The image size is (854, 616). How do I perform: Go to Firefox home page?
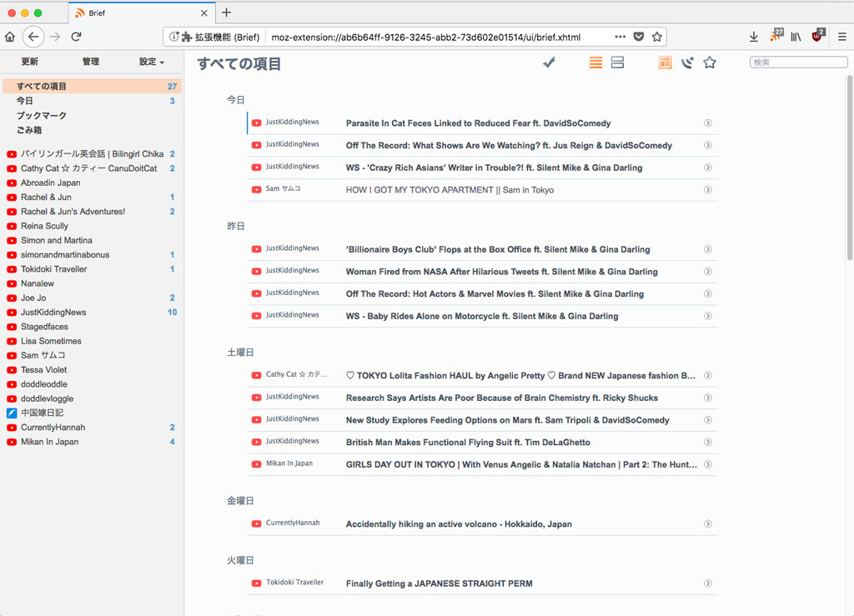pos(10,37)
